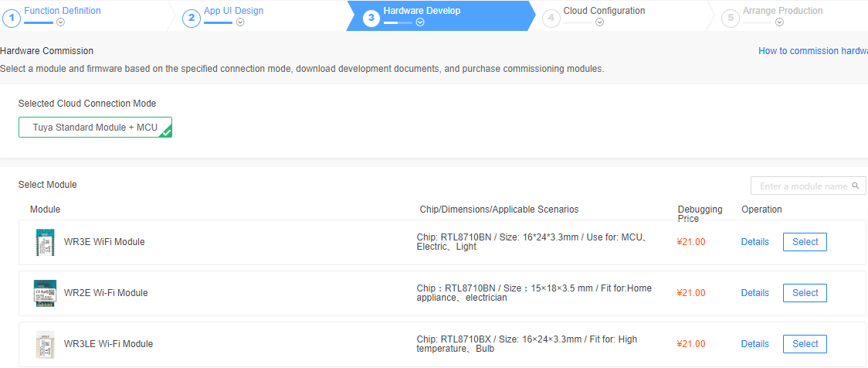
Task: Click the step 5 number icon
Action: [730, 17]
